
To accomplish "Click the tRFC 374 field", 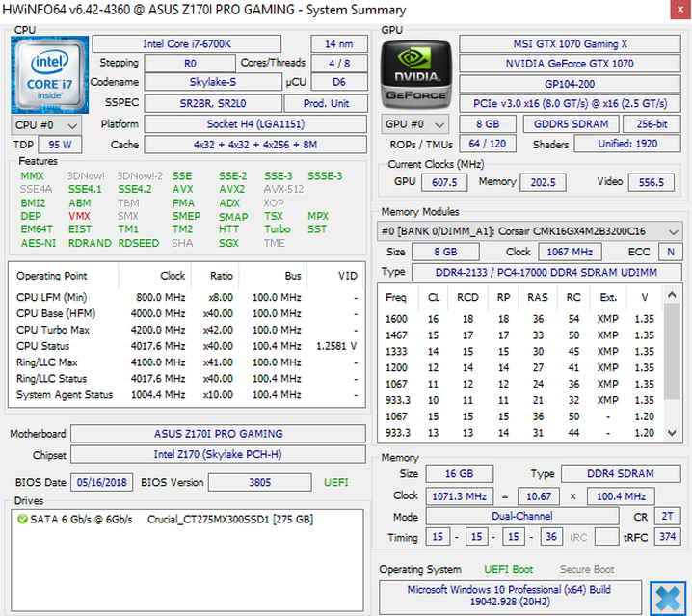I will coord(667,537).
